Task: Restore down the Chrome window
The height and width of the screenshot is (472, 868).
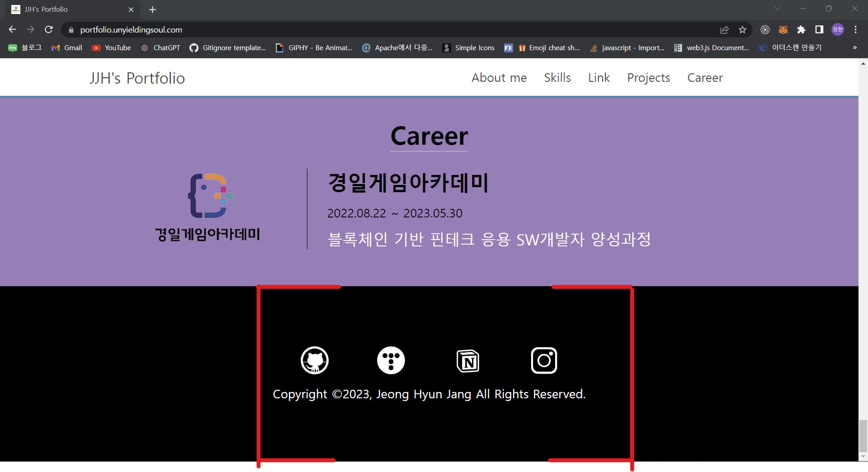Action: coord(829,9)
